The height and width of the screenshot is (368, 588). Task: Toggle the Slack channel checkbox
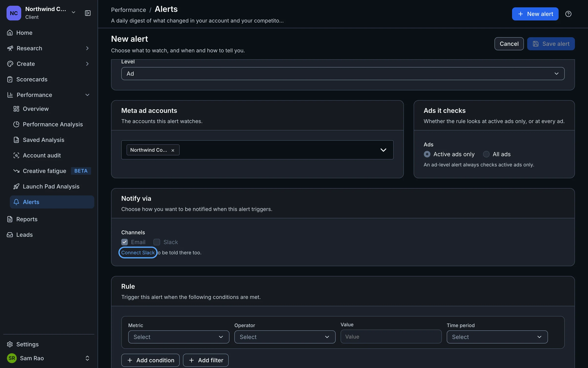[157, 242]
